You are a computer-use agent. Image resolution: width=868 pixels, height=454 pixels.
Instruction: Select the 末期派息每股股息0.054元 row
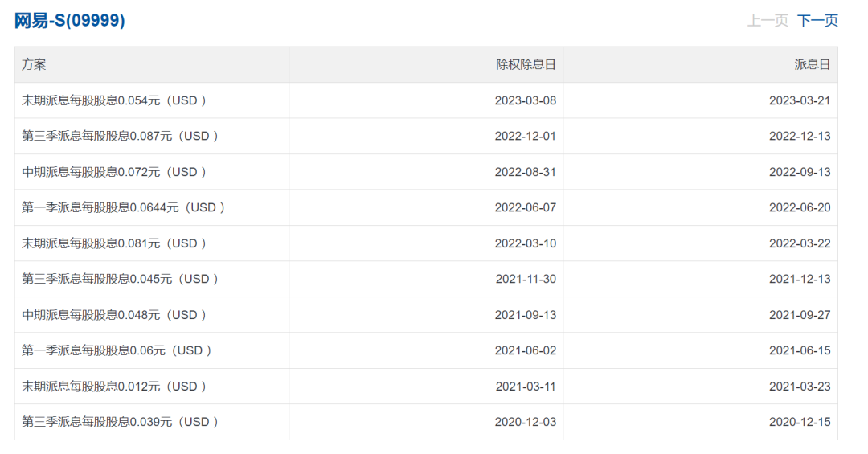point(114,100)
